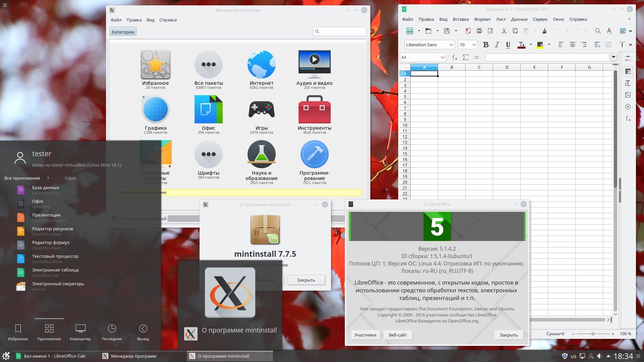Open the Functions sidebar panel icon
The image size is (644, 362).
click(628, 118)
